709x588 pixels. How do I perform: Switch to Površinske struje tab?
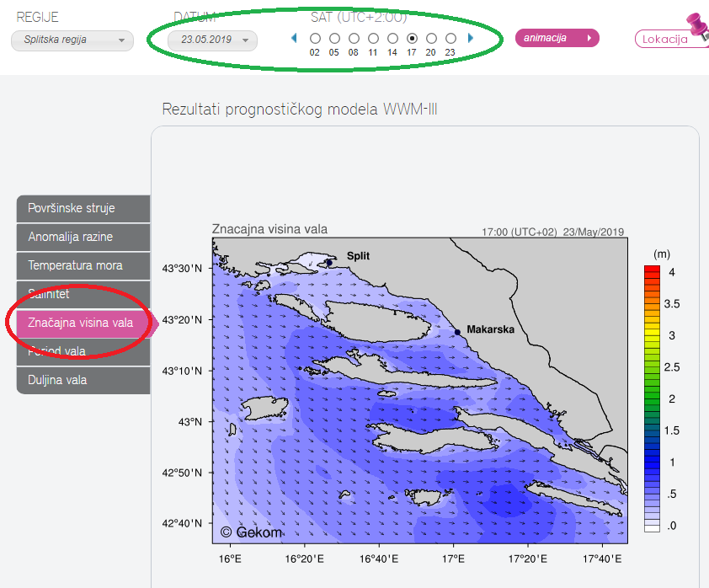pos(83,208)
